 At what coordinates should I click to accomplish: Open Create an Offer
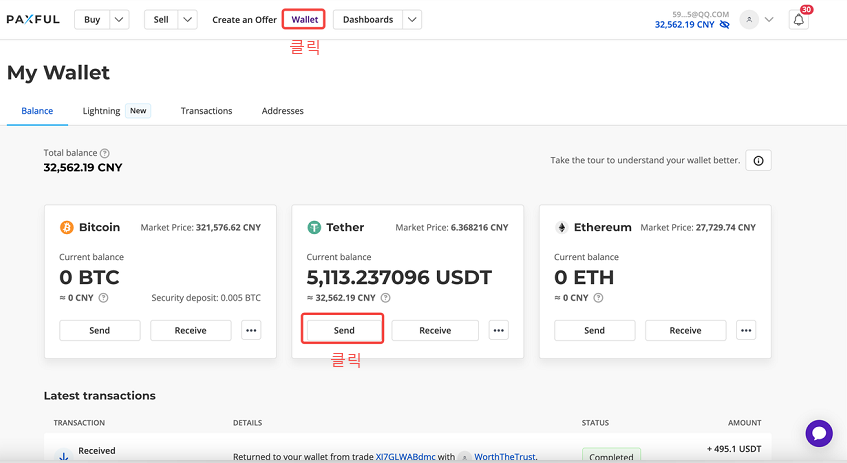point(244,19)
